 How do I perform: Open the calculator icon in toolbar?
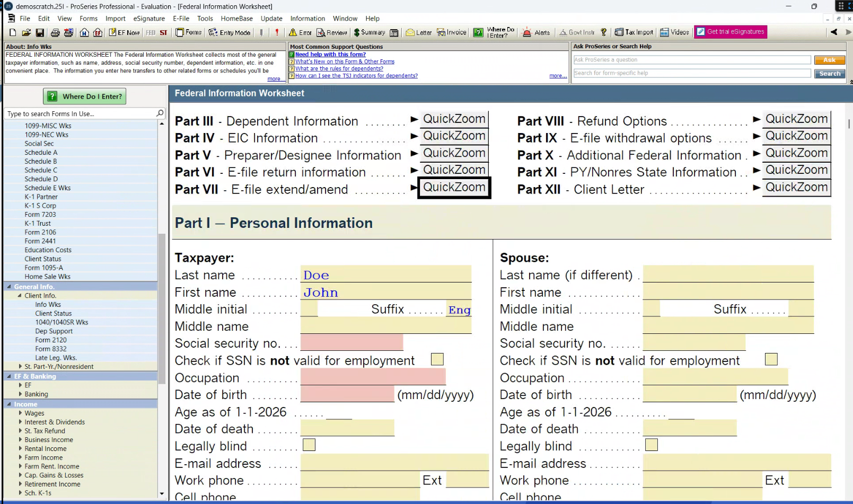click(394, 32)
